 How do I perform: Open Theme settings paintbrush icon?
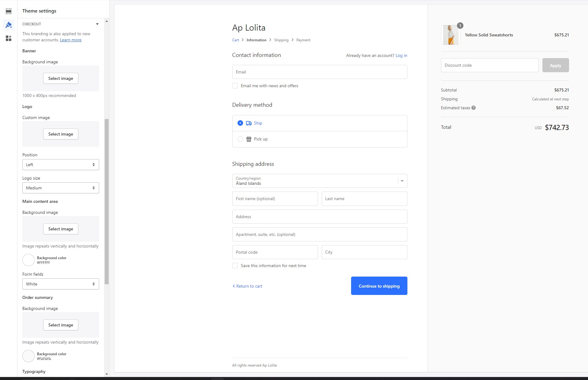pos(9,25)
